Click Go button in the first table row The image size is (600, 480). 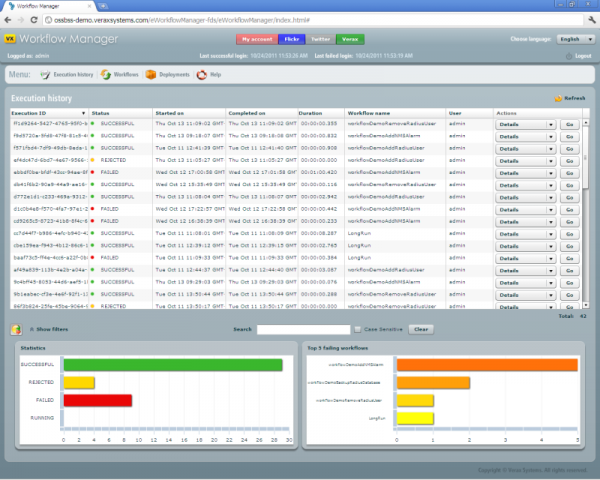[570, 125]
